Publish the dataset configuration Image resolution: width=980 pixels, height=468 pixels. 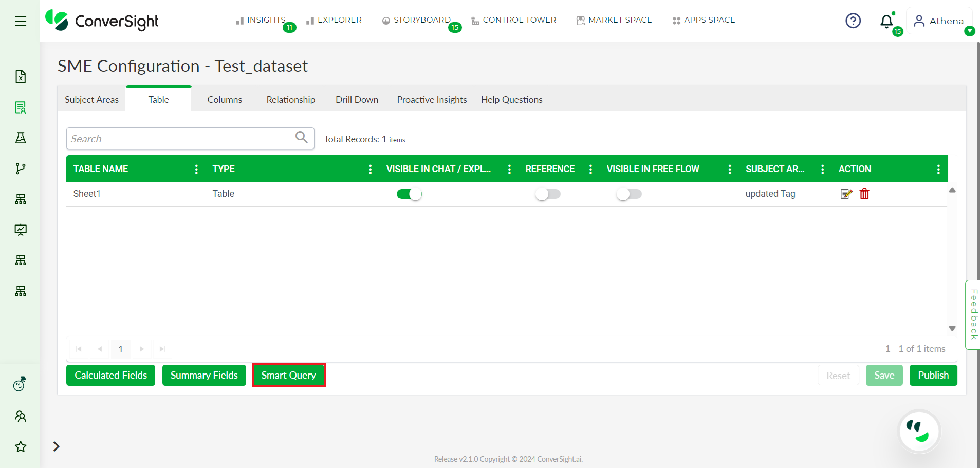click(x=933, y=375)
